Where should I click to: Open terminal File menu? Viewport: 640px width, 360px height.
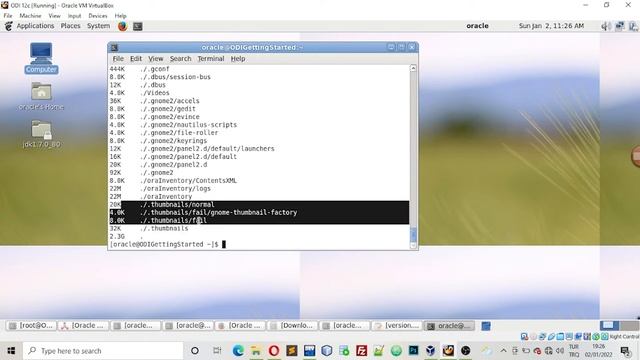click(x=118, y=59)
